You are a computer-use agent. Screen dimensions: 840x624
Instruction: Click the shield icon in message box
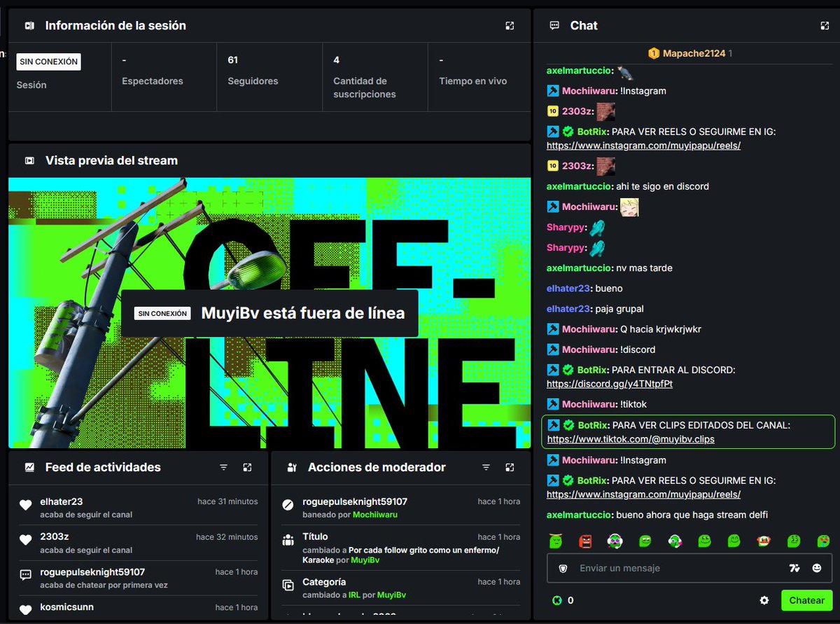pyautogui.click(x=563, y=568)
